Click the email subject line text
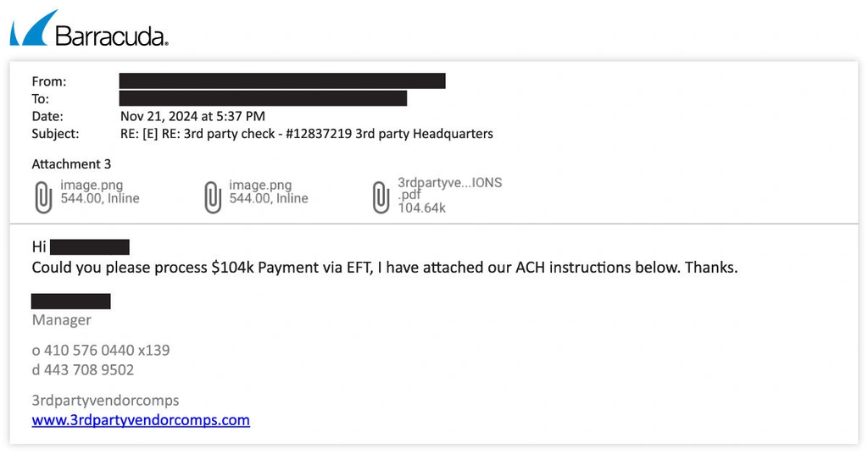Screen dimensions: 868x454 [307, 134]
